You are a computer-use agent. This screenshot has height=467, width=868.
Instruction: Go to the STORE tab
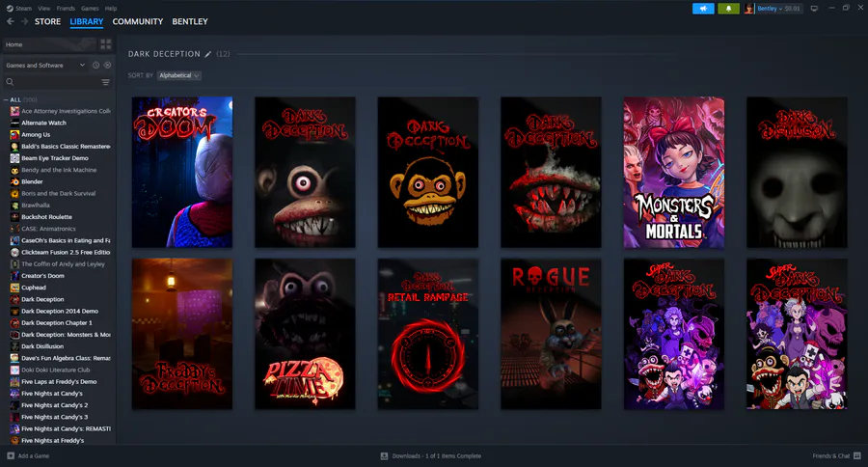point(47,21)
